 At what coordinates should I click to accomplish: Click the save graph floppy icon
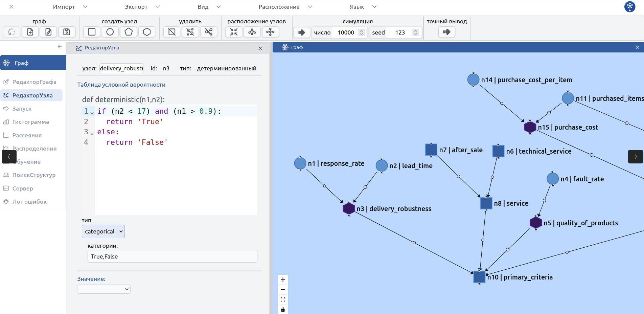point(67,32)
